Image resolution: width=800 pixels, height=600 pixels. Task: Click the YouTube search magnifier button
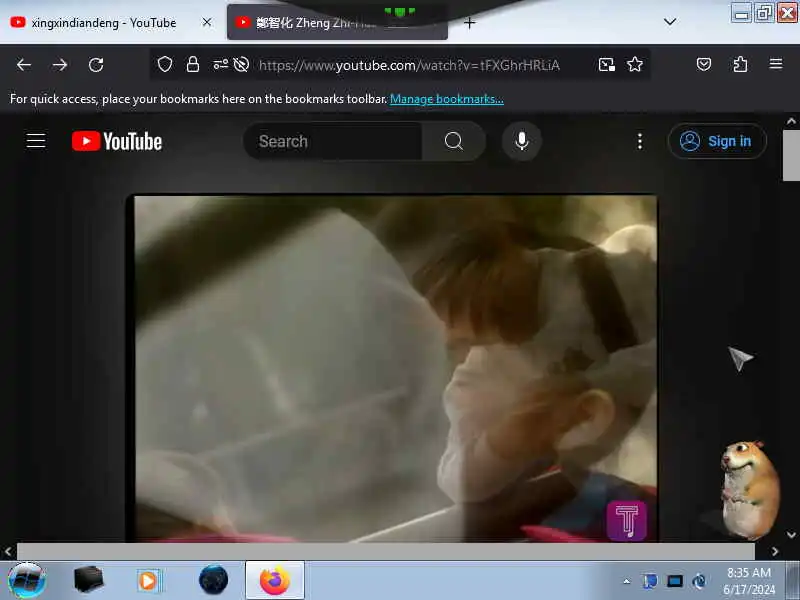454,141
